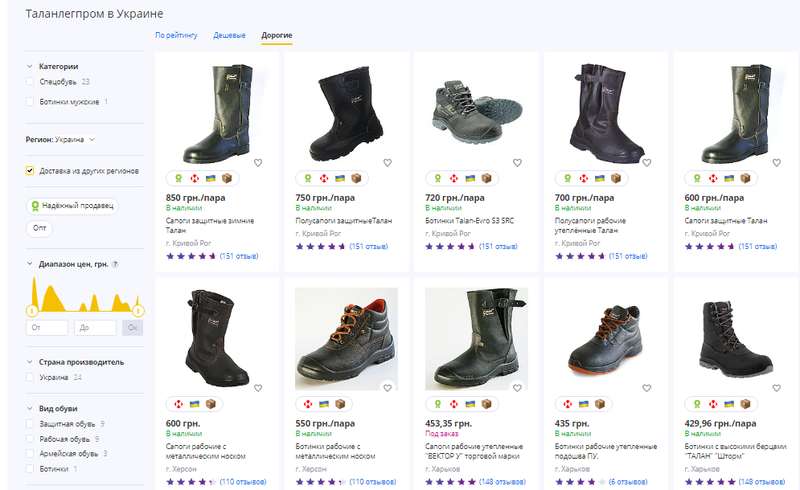The width and height of the screenshot is (800, 490).
Task: Uncheck Доставка из других регионов
Action: [31, 170]
